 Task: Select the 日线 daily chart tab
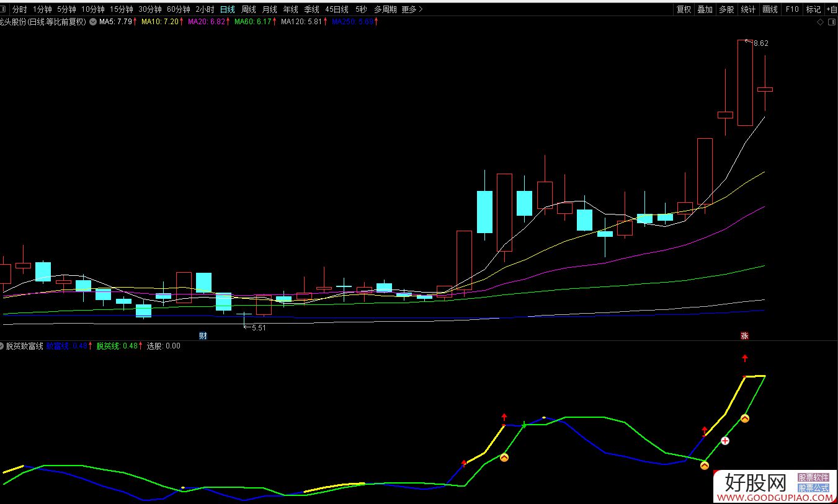coord(228,9)
